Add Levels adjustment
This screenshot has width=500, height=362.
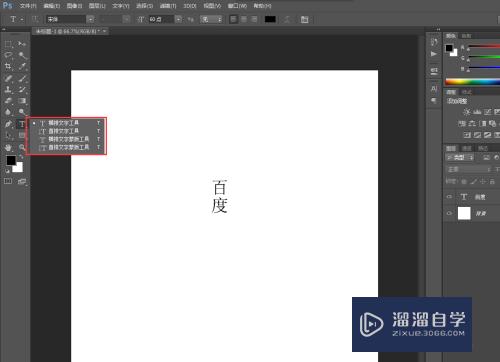coord(477,112)
